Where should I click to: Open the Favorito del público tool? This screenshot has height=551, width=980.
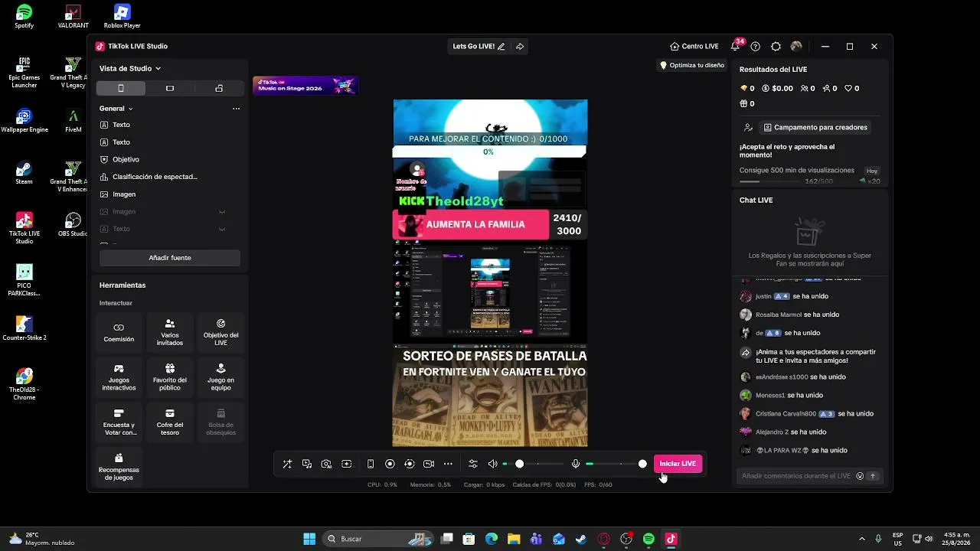pyautogui.click(x=170, y=378)
